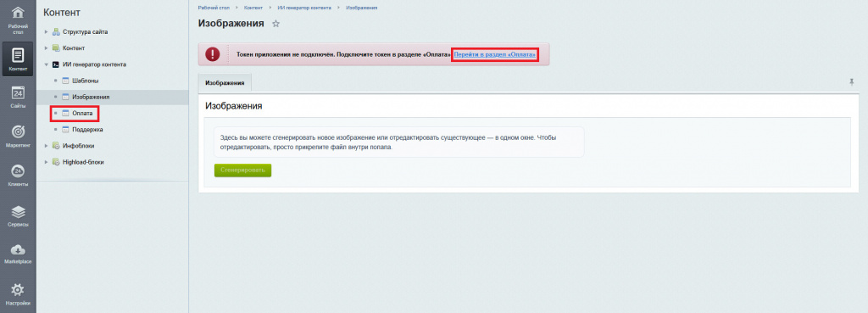Click the Сгенерировать button
This screenshot has width=868, height=313.
point(242,170)
